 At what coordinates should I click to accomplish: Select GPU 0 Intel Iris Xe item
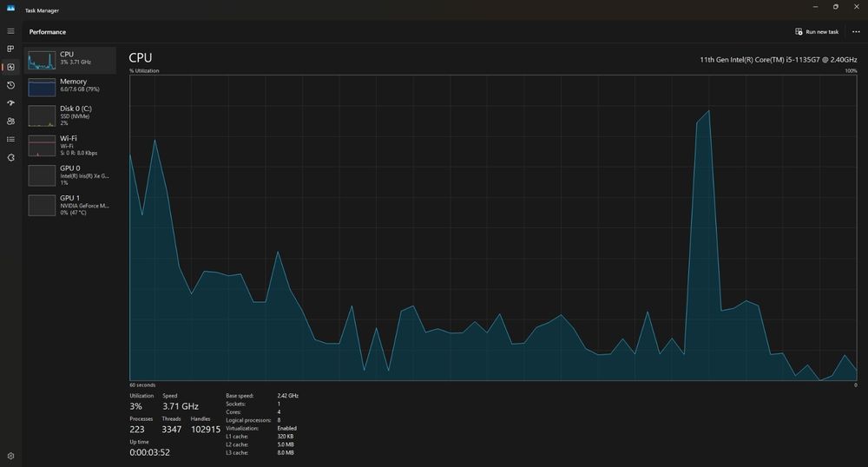[69, 175]
